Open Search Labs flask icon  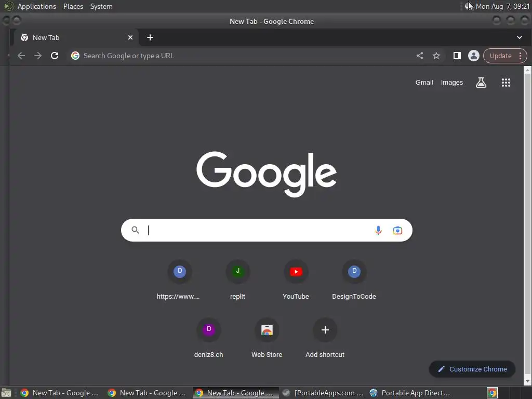click(x=481, y=83)
